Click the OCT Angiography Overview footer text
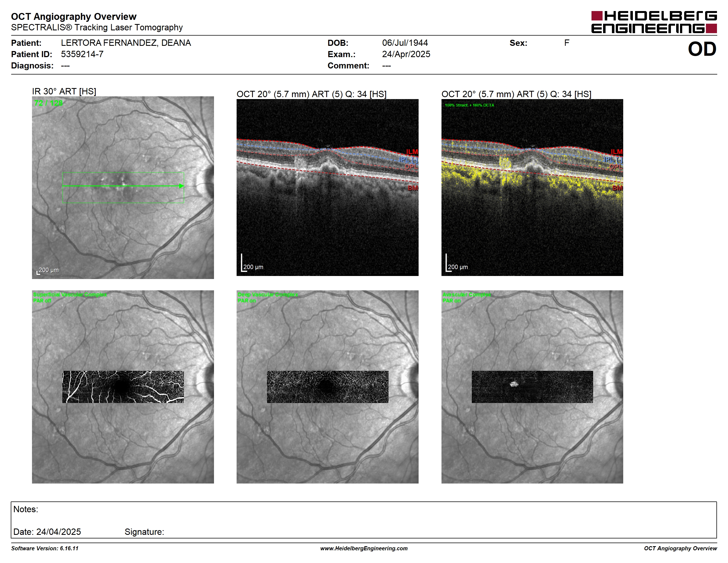This screenshot has width=728, height=563. pyautogui.click(x=680, y=548)
